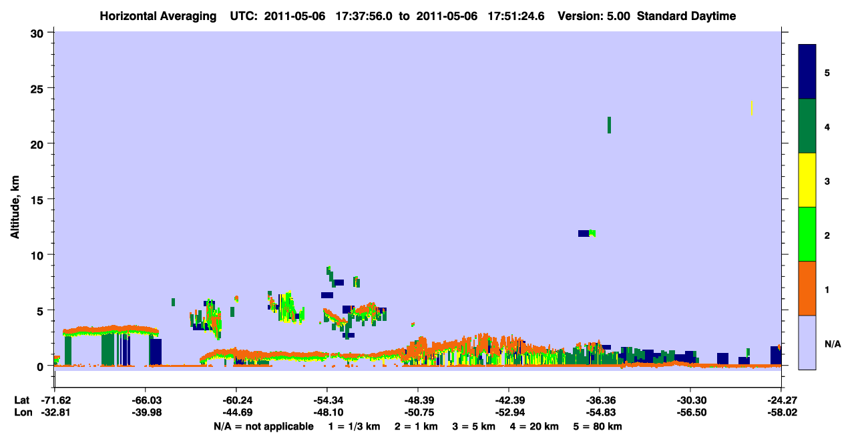
Task: Click the dark green level 4 colorbar segment
Action: (x=807, y=126)
